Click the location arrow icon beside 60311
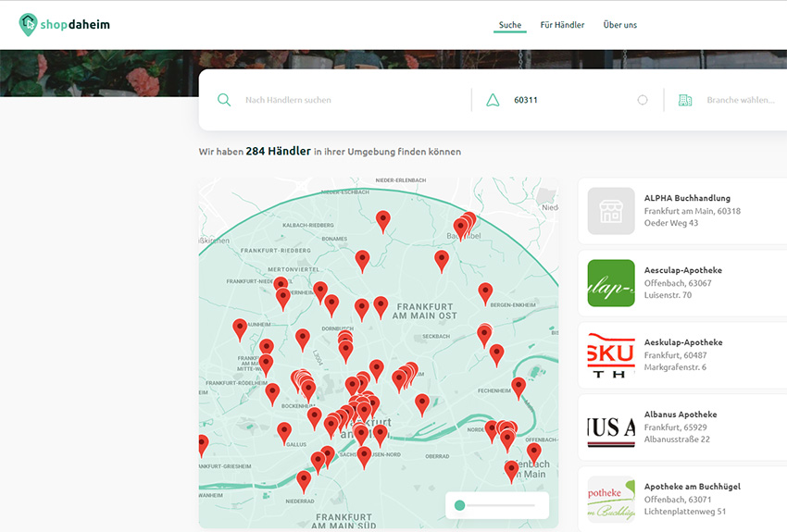 493,100
